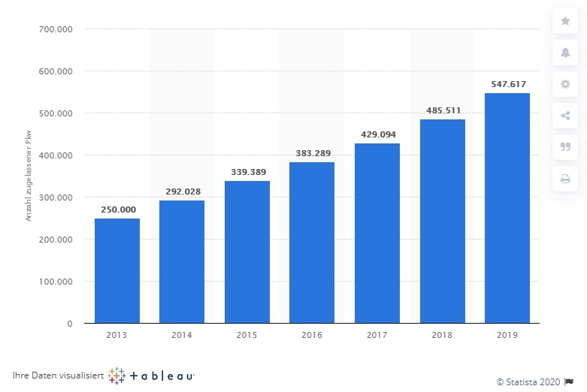Open the citation quote icon
The width and height of the screenshot is (587, 392).
point(565,147)
